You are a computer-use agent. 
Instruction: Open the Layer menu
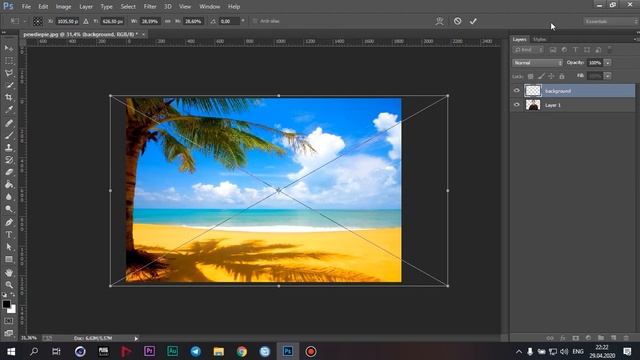tap(86, 7)
